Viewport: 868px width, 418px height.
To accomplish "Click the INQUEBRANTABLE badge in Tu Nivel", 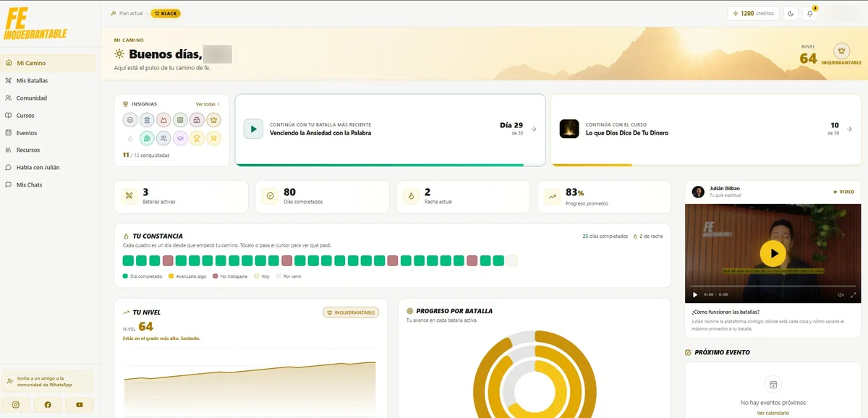I will point(351,312).
